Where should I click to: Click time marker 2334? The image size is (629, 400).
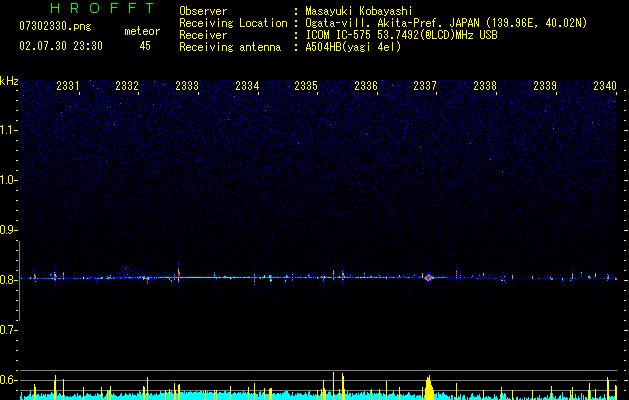[x=247, y=85]
